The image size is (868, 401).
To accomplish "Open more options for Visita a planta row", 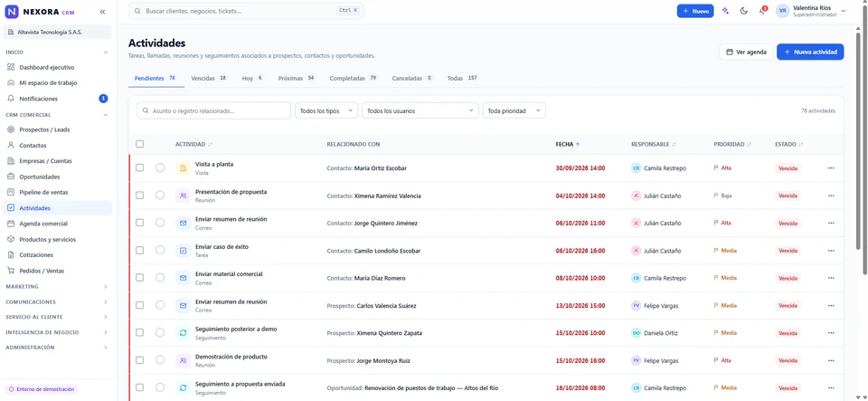I will pyautogui.click(x=831, y=167).
